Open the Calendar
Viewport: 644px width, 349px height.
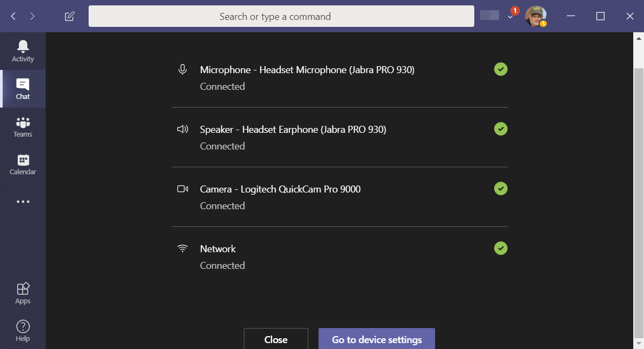point(23,163)
